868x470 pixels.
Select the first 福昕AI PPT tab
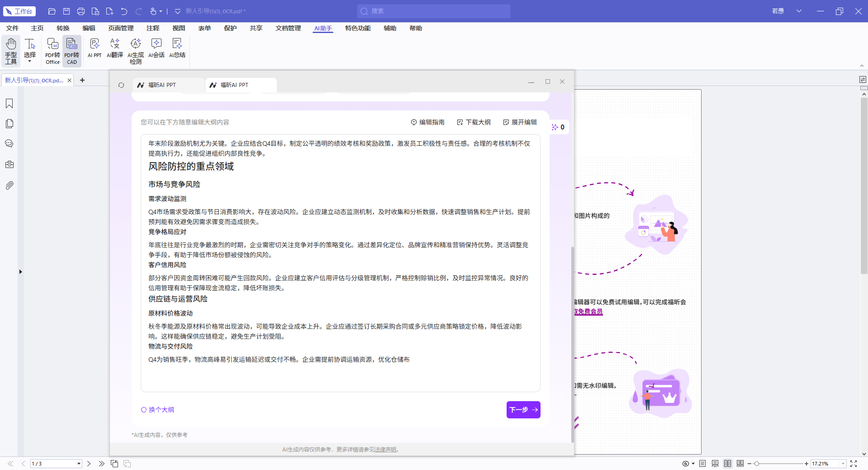click(x=168, y=85)
